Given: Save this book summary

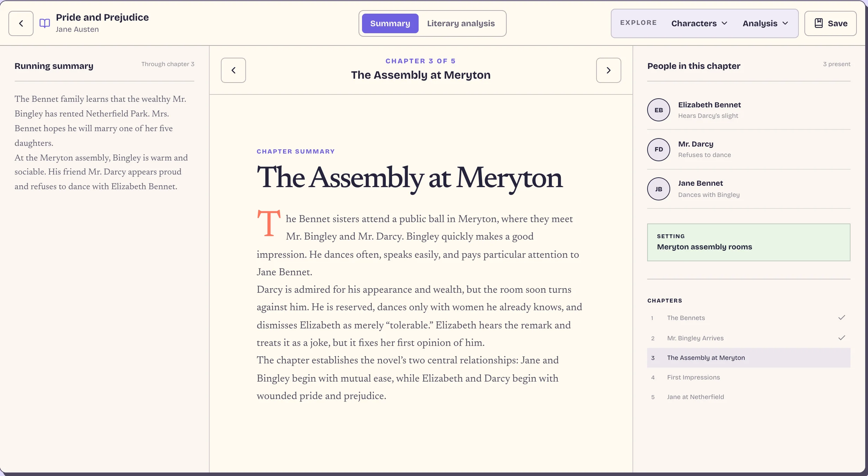Looking at the screenshot, I should tap(830, 23).
